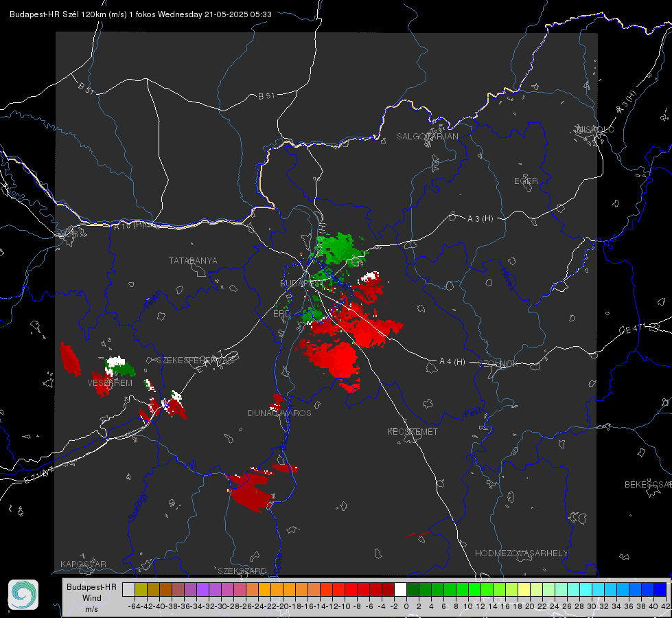Click the 42 value on the legend
Screen dimensions: 672x618
pos(666,606)
